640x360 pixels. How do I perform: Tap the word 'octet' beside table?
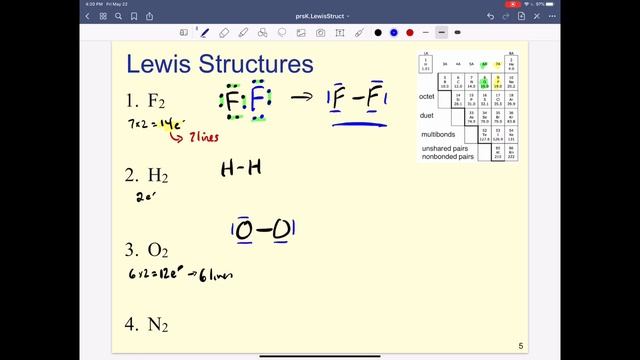[427, 97]
